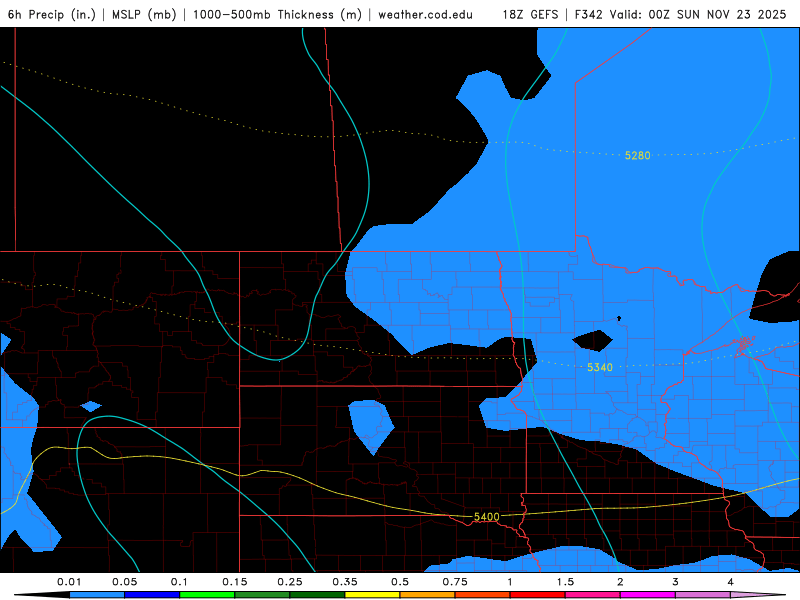This screenshot has height=600, width=800.
Task: Click the bright green 0.1 legend swatch
Action: click(207, 595)
